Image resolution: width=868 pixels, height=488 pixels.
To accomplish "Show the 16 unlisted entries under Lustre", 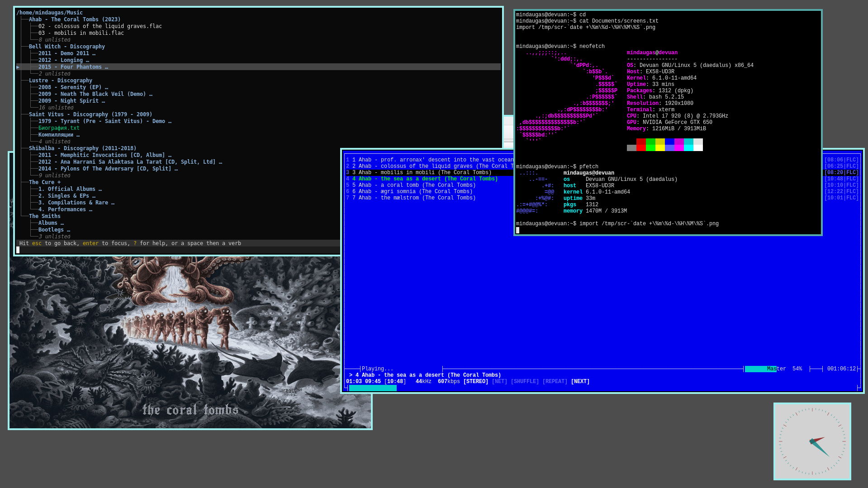I will 56,108.
